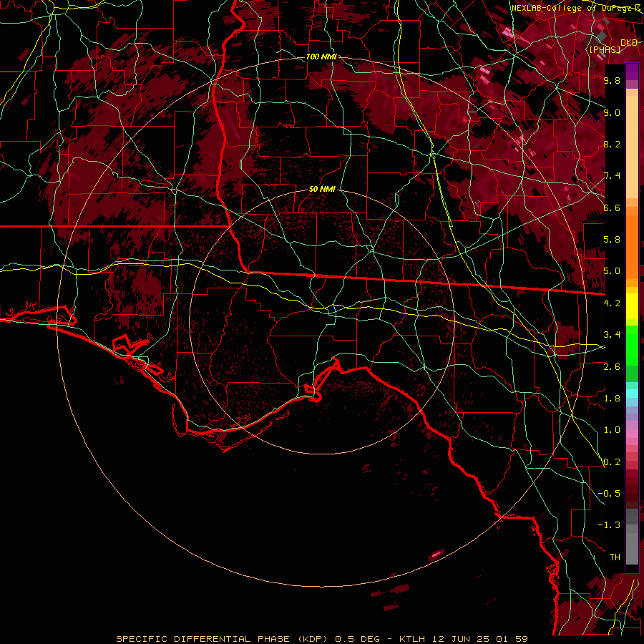This screenshot has height=644, width=644.
Task: Select the 9.8 value on the legend
Action: (x=612, y=80)
